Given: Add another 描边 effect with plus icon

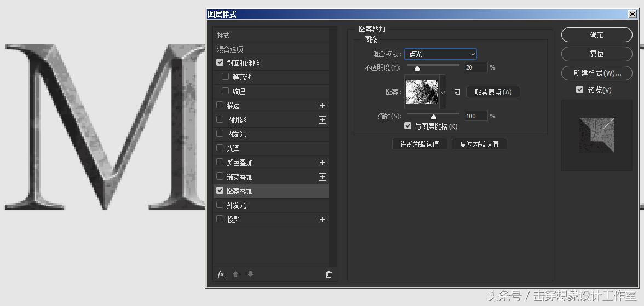Looking at the screenshot, I should click(323, 106).
